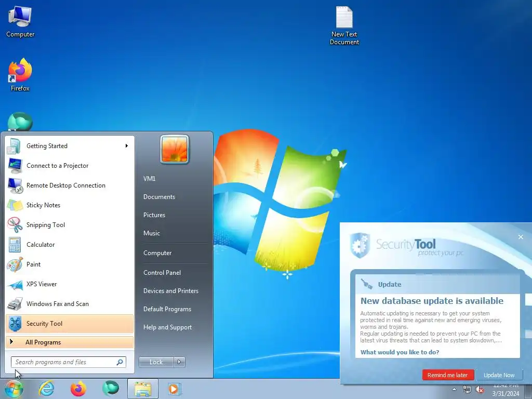Click the Calculator icon
Screen dimensions: 532x399
click(x=14, y=245)
